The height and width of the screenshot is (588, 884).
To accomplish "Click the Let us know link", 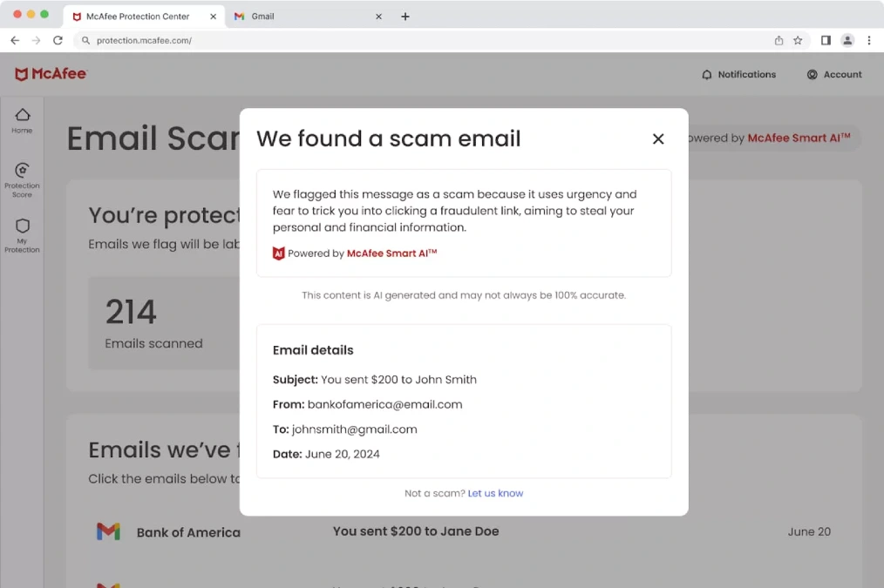I will 495,493.
